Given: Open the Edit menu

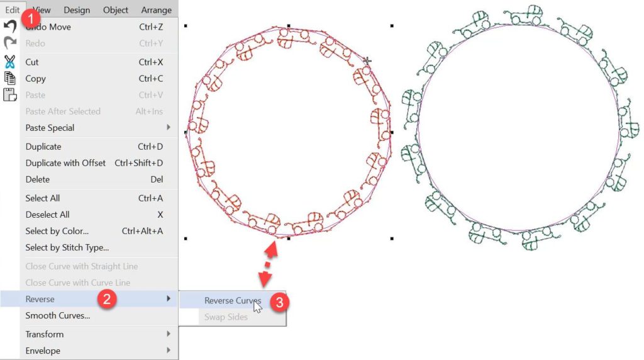Looking at the screenshot, I should [13, 9].
